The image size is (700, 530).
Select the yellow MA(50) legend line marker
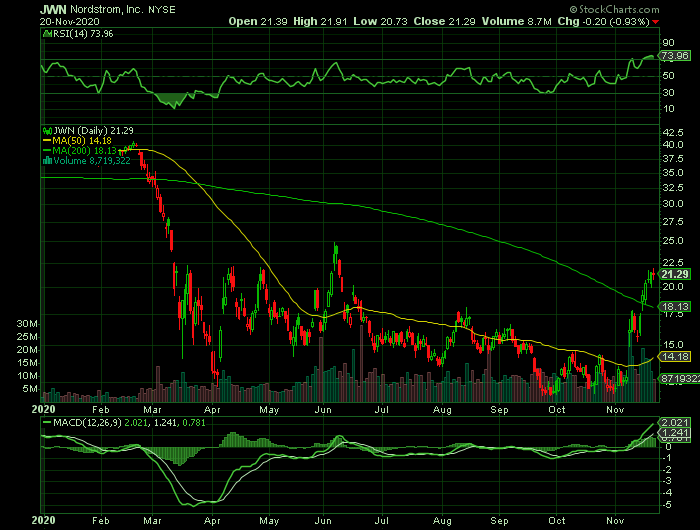47,141
